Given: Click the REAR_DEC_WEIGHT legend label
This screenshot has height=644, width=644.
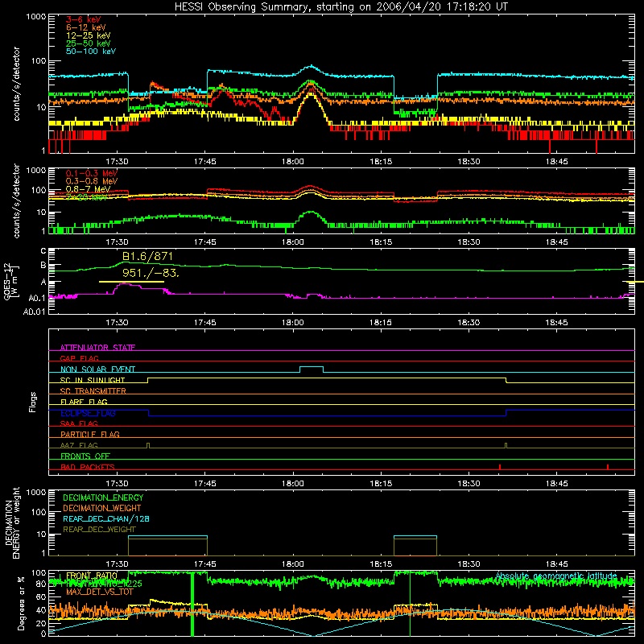Looking at the screenshot, I should [99, 530].
